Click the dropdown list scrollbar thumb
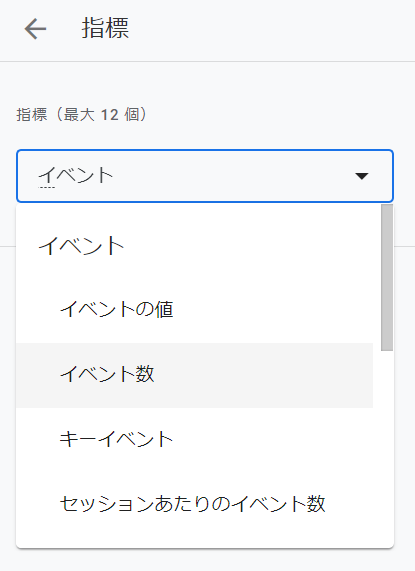The width and height of the screenshot is (415, 571). coord(387,277)
